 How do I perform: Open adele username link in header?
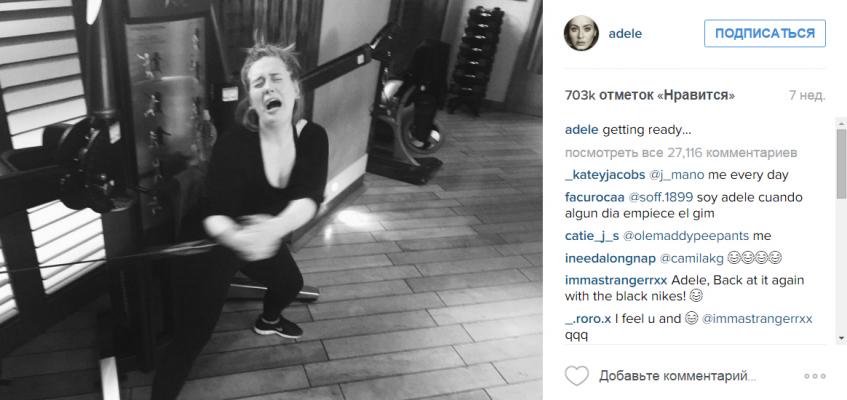pos(625,34)
